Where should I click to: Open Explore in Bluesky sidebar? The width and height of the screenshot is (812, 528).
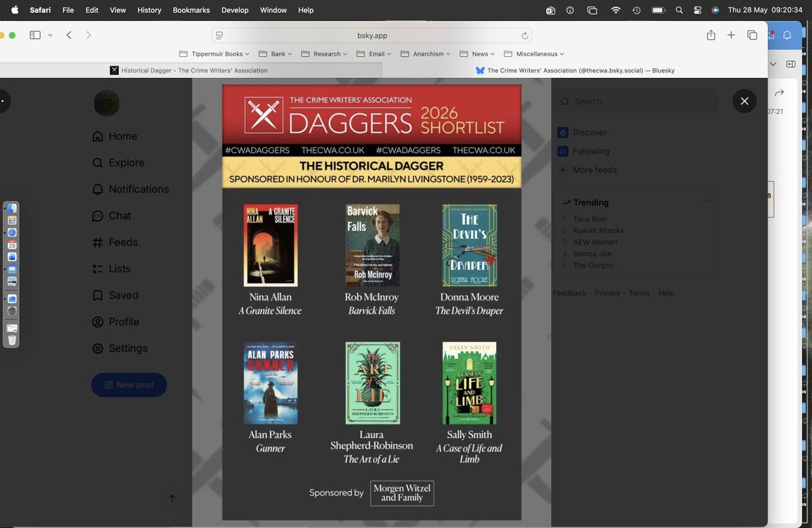coord(118,162)
